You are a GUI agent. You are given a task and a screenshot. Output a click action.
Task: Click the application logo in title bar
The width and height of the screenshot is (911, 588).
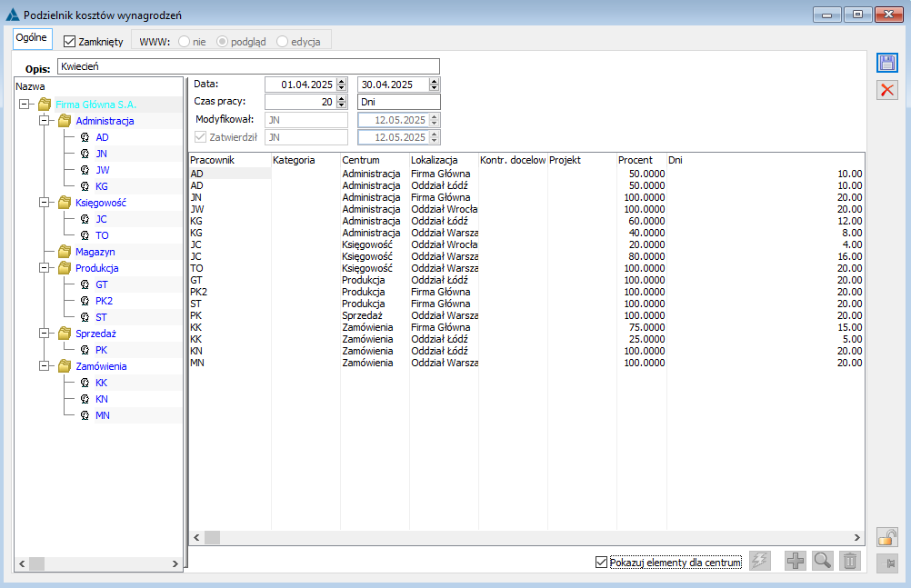click(x=13, y=15)
